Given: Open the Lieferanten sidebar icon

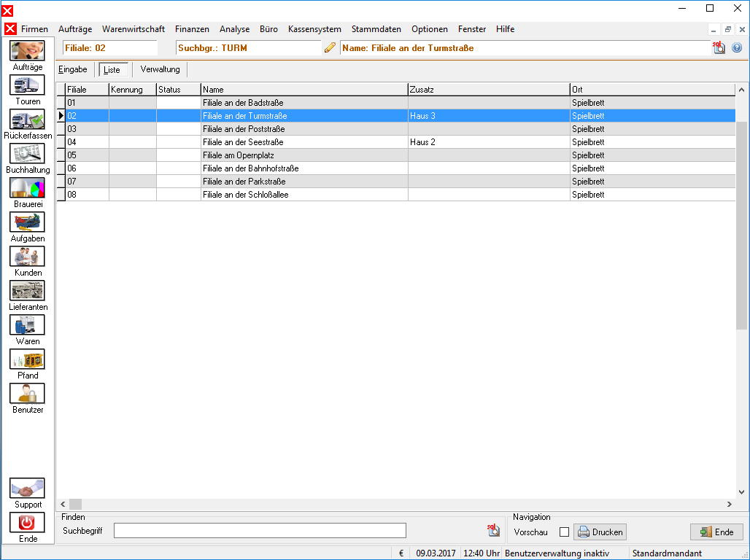Looking at the screenshot, I should coord(27,291).
